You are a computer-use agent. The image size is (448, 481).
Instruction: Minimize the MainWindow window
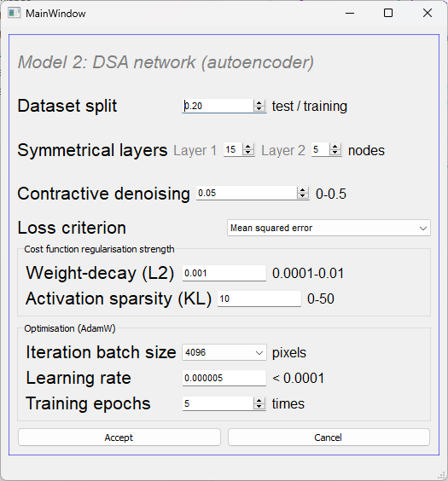[x=350, y=13]
